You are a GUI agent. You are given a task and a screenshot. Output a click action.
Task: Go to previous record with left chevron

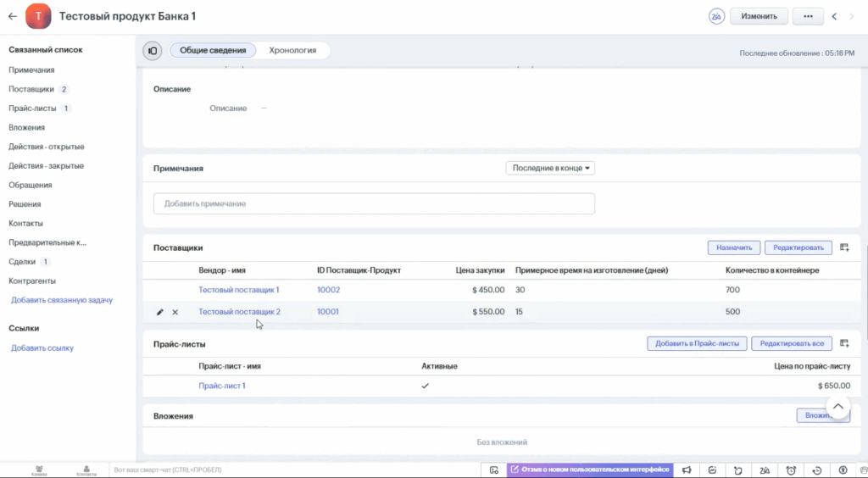point(834,16)
